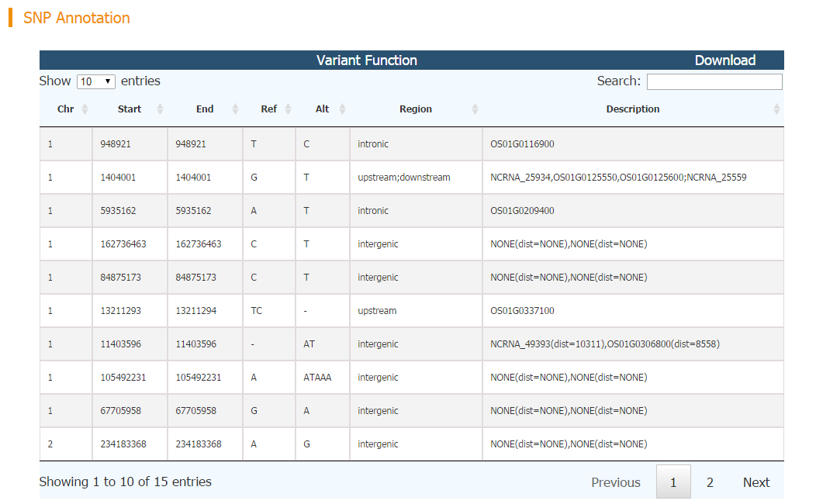Select End value 84875173

pos(195,278)
